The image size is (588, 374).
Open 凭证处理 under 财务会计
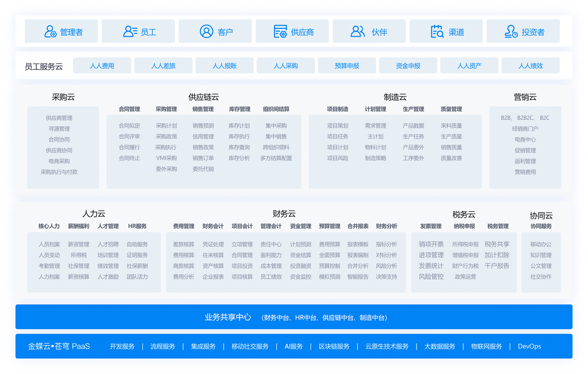(x=213, y=245)
